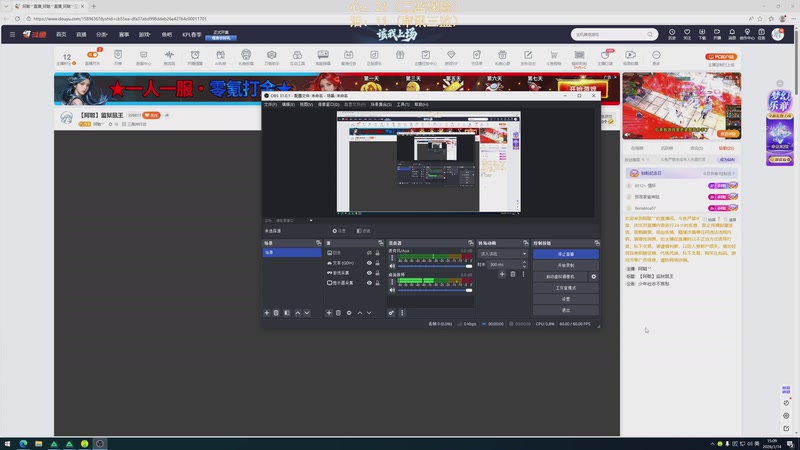
Task: Add a scene transition with plus icon
Action: pos(502,274)
